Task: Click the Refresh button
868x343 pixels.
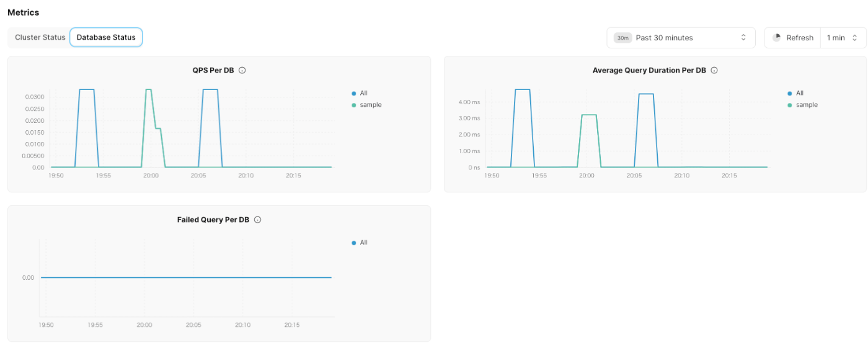Action: pos(792,38)
